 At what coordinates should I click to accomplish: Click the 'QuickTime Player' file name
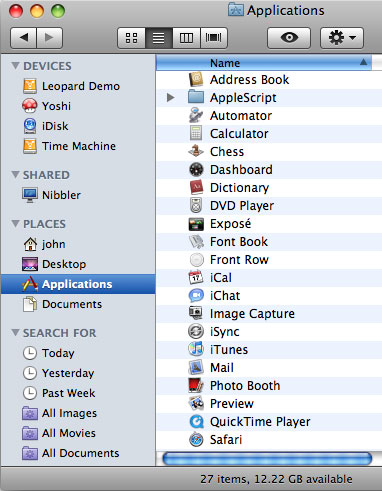pyautogui.click(x=260, y=422)
